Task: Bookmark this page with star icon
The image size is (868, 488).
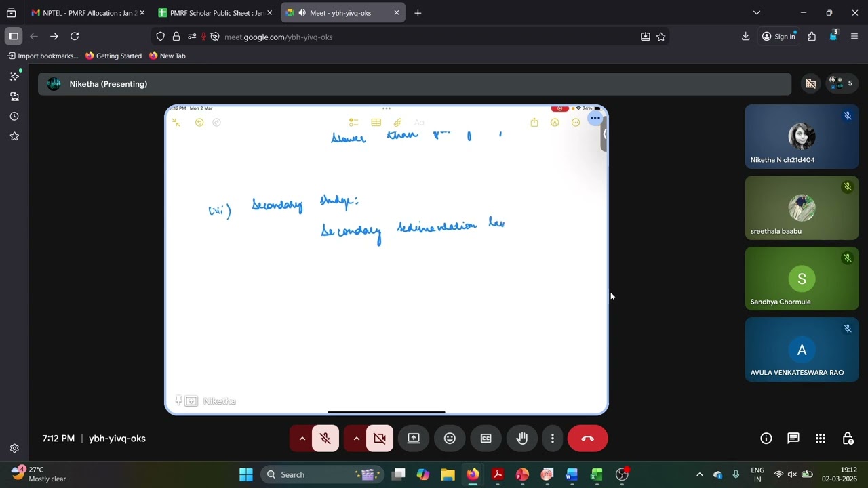Action: tap(661, 37)
